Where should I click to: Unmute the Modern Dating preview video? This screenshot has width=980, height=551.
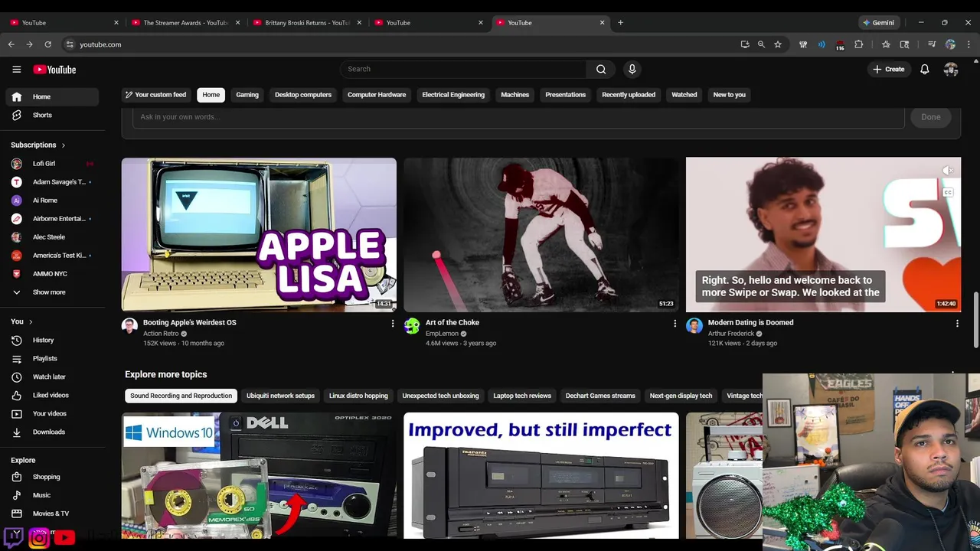948,171
